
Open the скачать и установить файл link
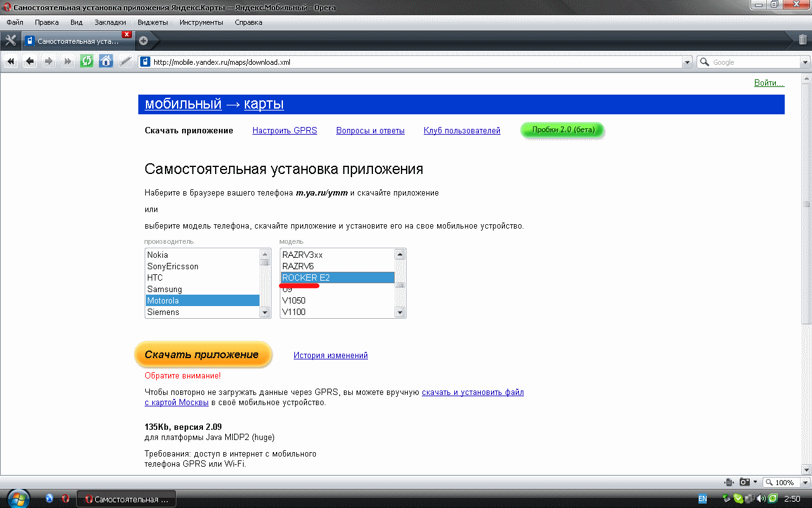click(x=473, y=392)
